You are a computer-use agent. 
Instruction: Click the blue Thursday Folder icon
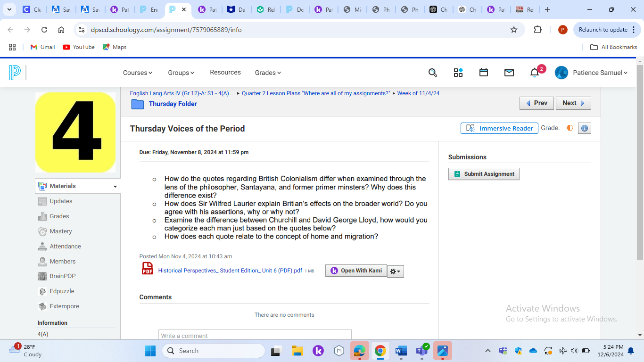tap(138, 104)
